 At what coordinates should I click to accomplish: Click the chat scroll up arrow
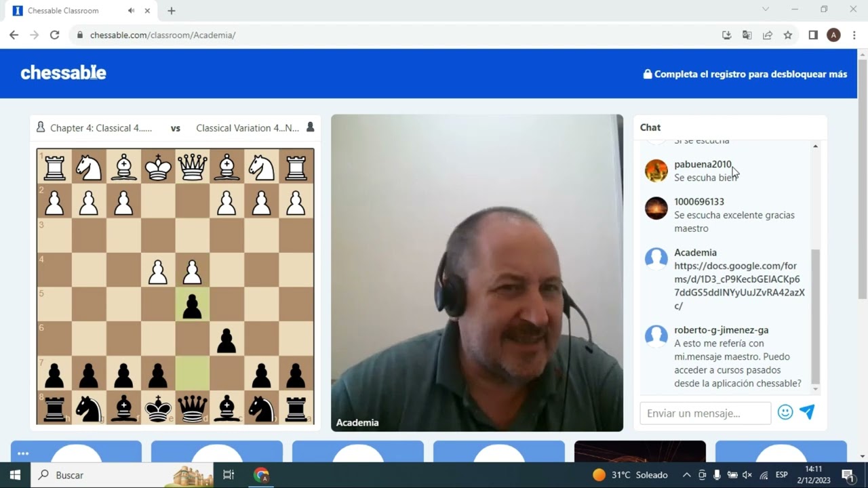pos(815,146)
